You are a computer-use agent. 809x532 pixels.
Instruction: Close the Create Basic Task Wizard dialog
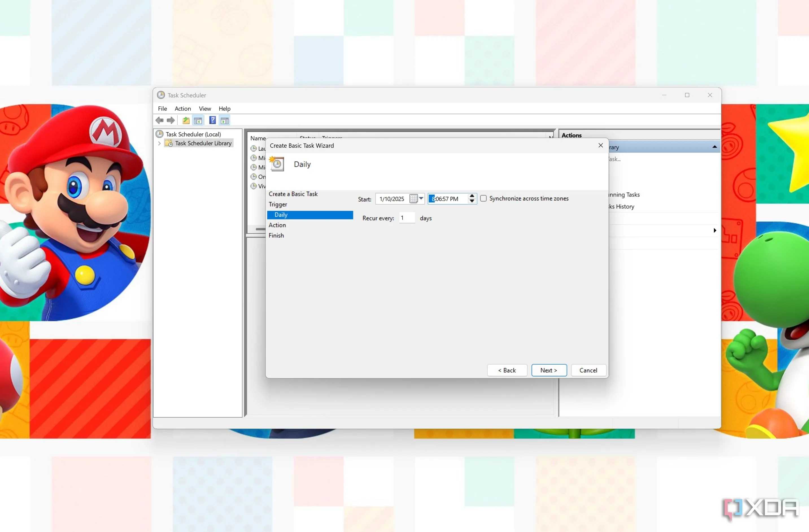(601, 145)
